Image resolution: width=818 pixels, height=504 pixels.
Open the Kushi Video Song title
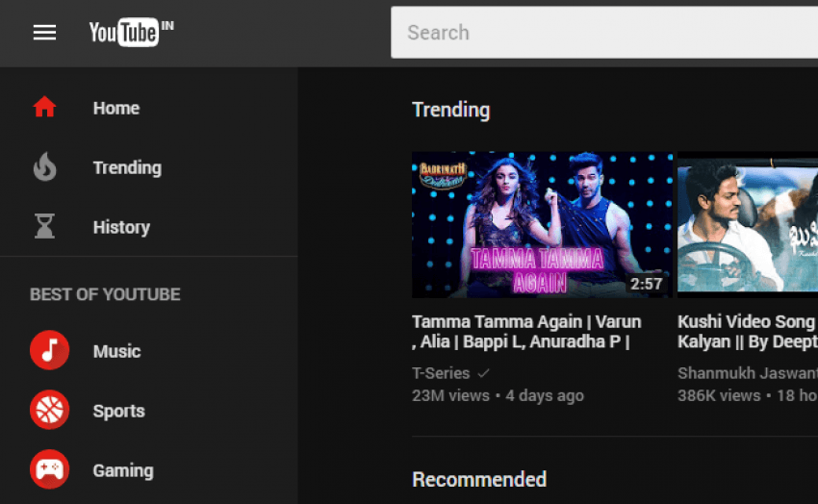[748, 332]
